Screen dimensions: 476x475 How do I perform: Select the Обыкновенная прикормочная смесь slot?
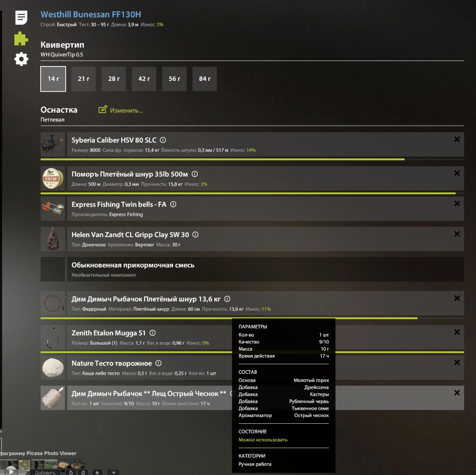click(x=266, y=270)
